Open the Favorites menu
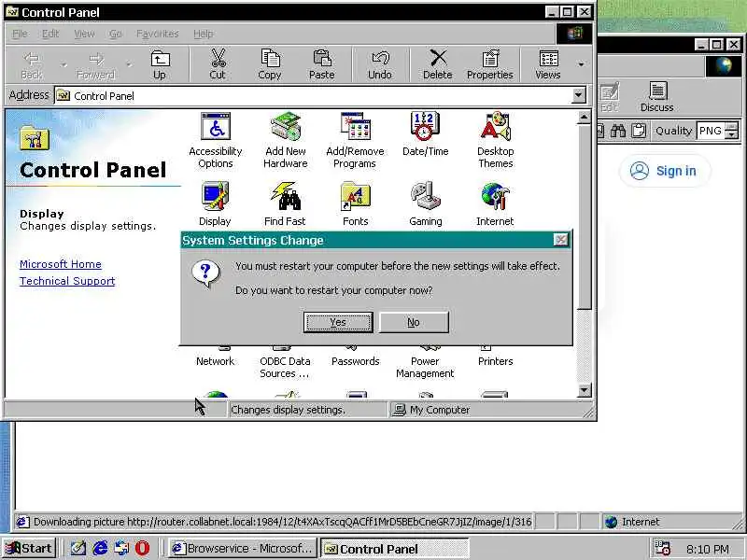The height and width of the screenshot is (560, 747). pos(158,34)
